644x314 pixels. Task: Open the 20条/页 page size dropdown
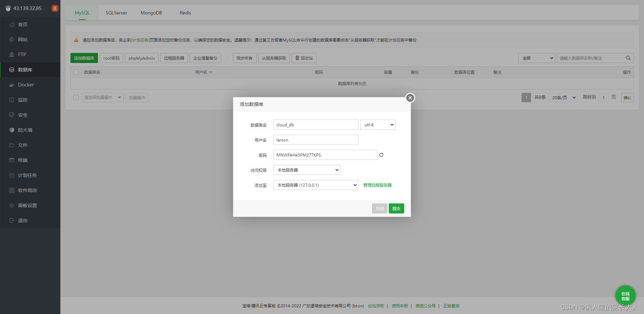coord(563,97)
